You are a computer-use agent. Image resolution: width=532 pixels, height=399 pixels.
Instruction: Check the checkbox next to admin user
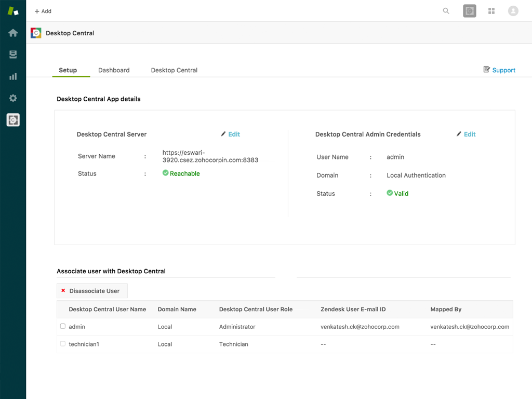tap(62, 326)
